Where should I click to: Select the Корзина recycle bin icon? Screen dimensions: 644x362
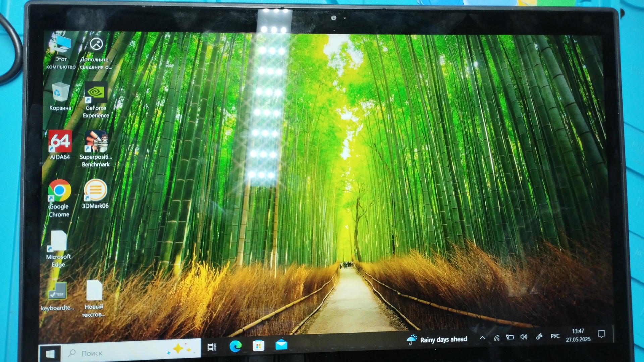click(61, 93)
